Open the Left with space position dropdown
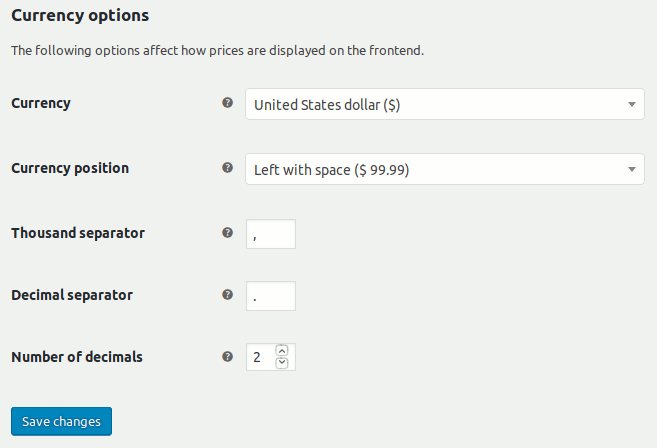657x448 pixels. click(445, 169)
